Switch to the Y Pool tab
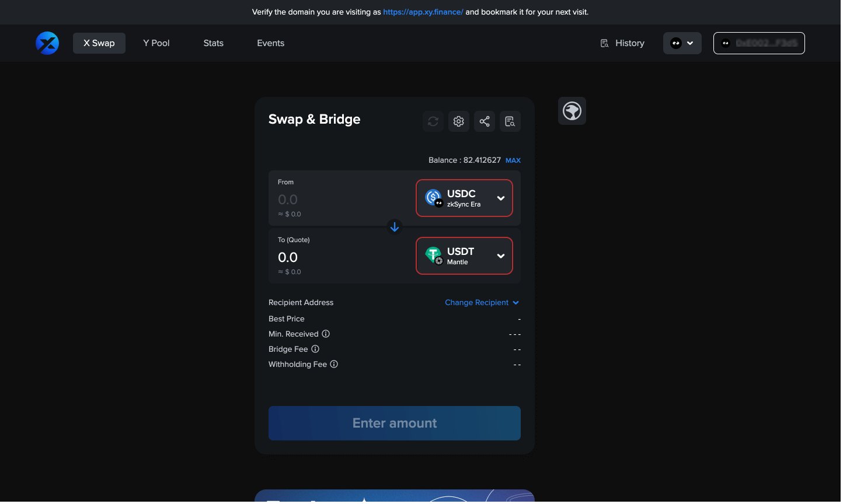Screen dimensions: 864x504 pos(156,43)
